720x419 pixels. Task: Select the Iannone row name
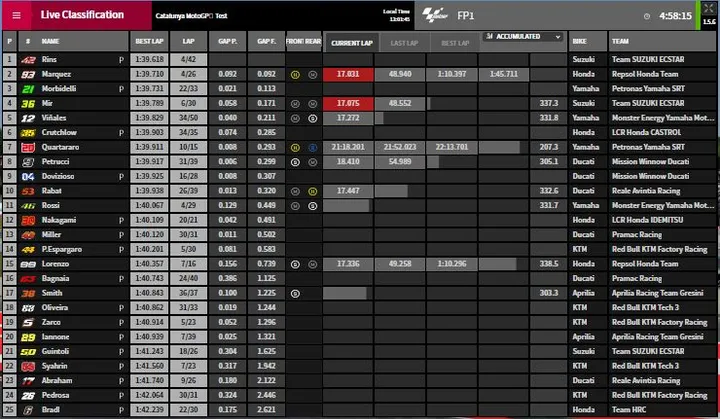point(55,337)
